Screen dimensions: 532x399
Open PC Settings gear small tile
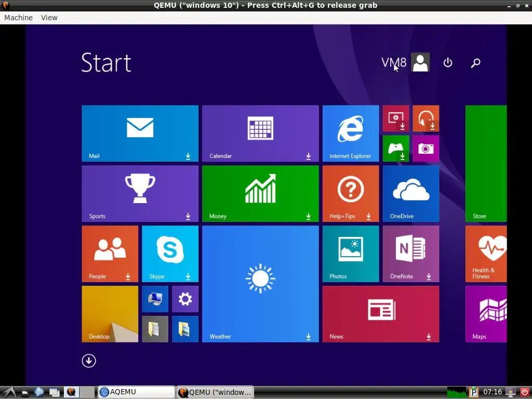(x=185, y=299)
